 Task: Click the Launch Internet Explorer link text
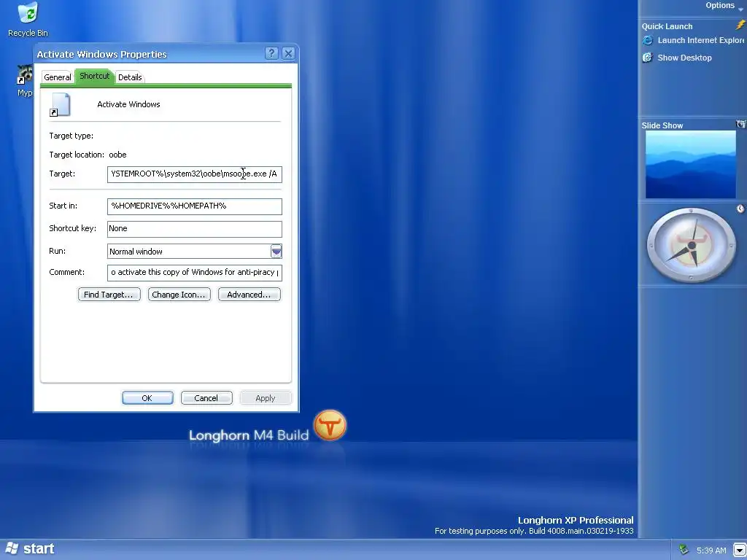pyautogui.click(x=700, y=41)
